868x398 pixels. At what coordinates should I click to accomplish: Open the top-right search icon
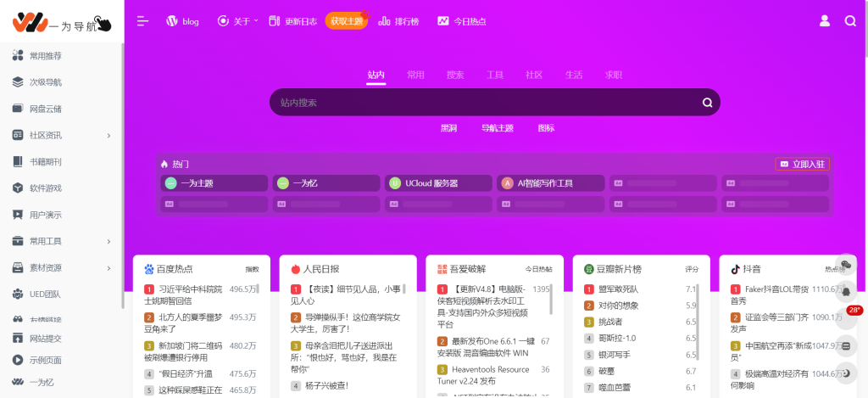[850, 21]
